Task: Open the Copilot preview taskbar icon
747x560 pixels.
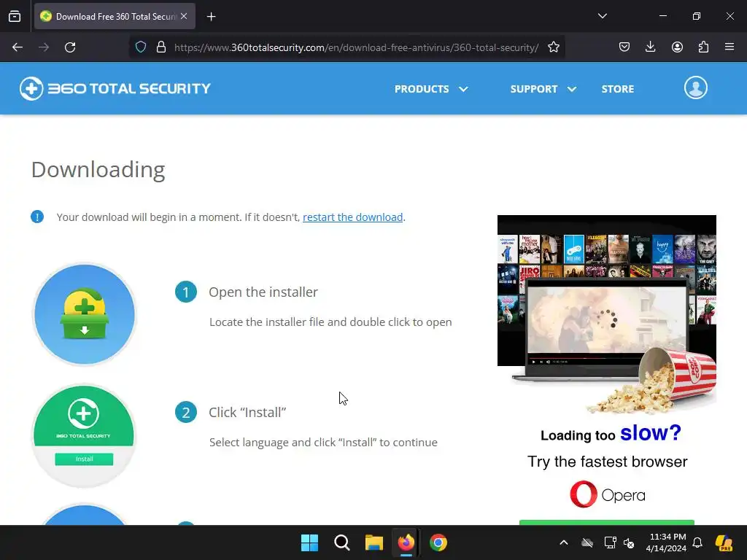Action: pos(724,542)
